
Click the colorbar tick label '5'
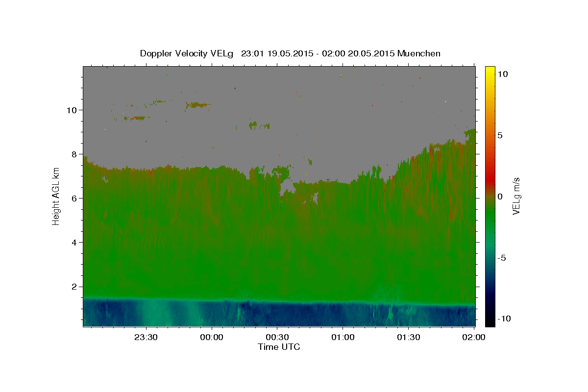click(x=500, y=135)
